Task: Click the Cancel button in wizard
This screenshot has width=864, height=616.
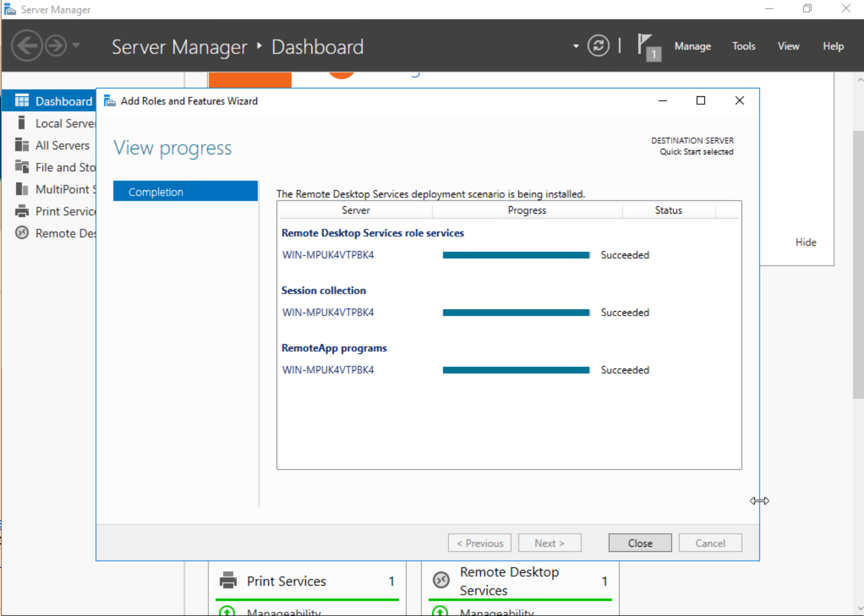Action: tap(710, 543)
